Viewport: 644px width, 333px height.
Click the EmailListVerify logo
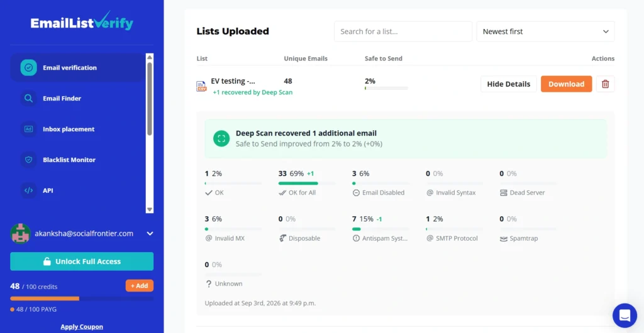(82, 22)
